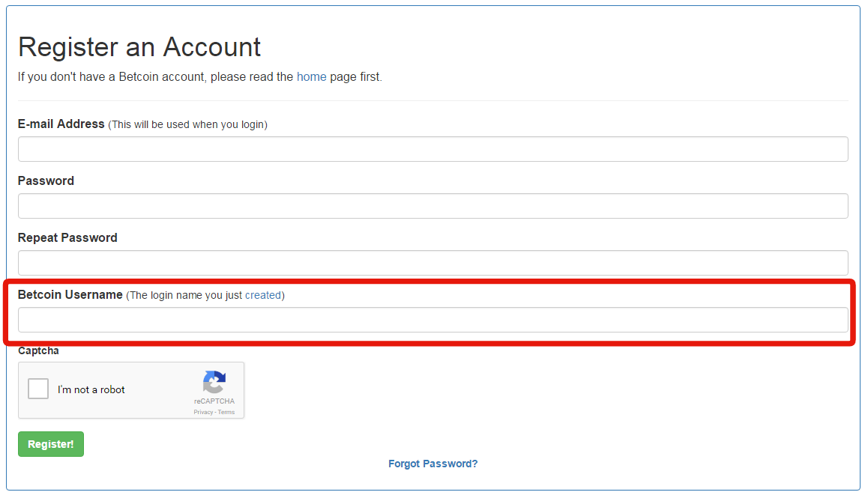Select the Repeat Password input field
Screen dimensions: 868x498
433,263
